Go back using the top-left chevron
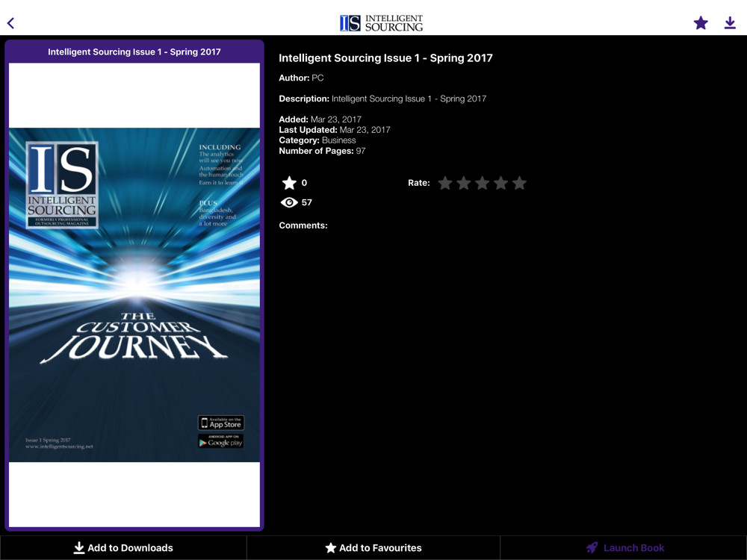 (11, 23)
